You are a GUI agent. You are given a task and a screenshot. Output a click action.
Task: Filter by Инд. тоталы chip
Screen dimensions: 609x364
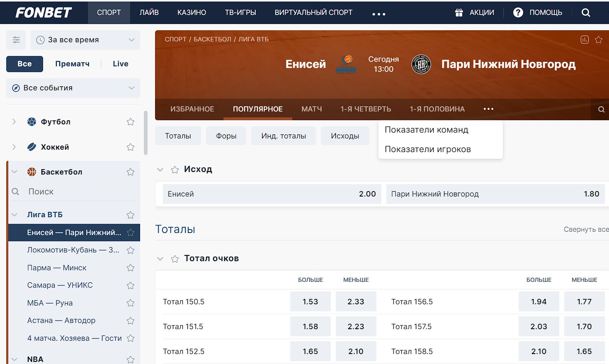(284, 136)
